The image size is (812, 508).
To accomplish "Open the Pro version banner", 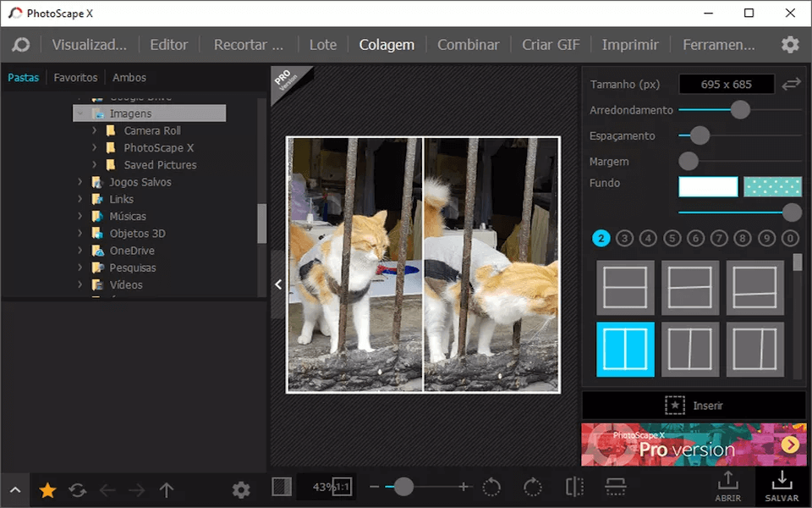I will coord(694,444).
